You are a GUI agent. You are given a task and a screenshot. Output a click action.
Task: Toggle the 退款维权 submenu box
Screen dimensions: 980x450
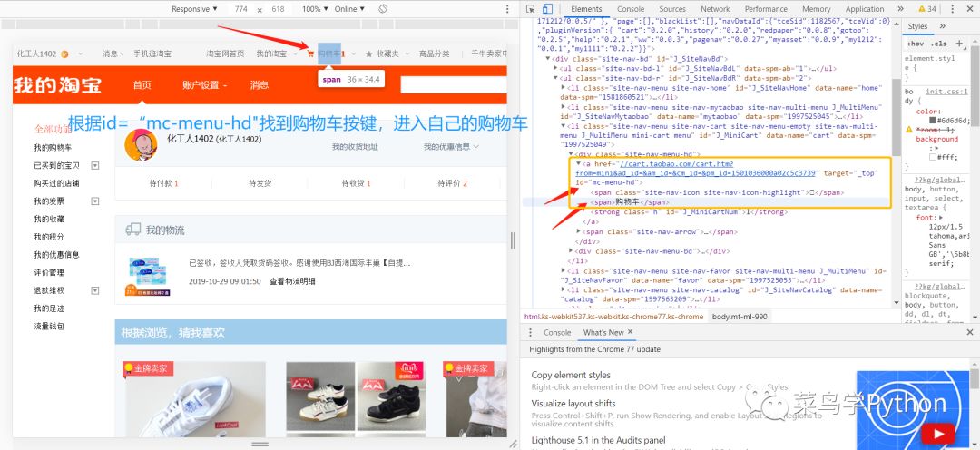95,290
